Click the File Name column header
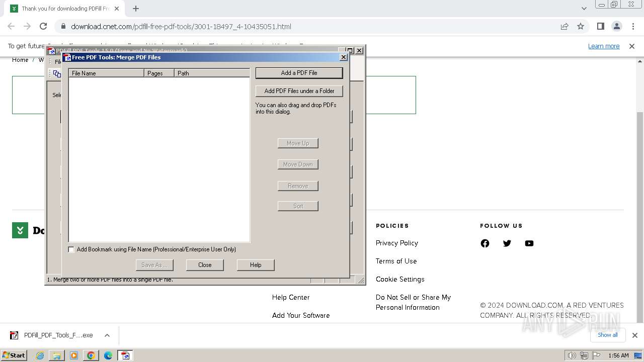The image size is (644, 362). (x=106, y=73)
